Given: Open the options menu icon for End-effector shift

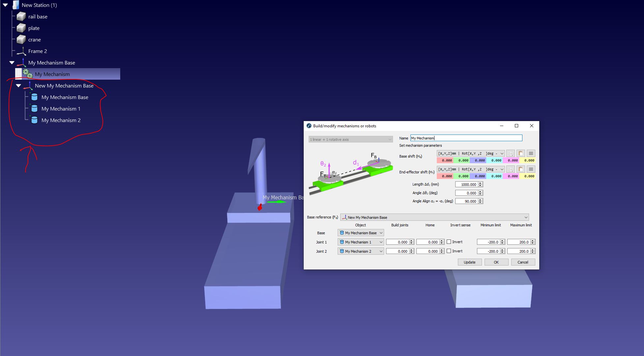Looking at the screenshot, I should (531, 169).
